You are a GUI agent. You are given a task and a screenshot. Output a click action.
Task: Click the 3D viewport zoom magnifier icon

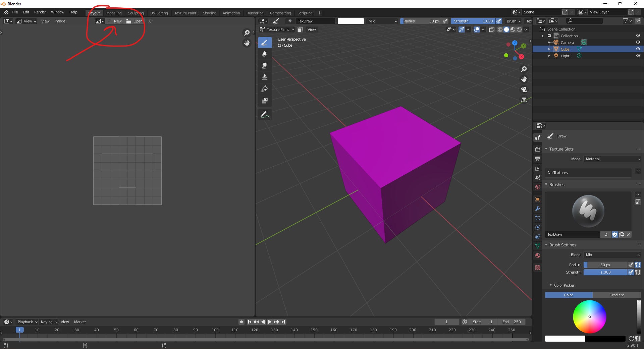pos(524,69)
